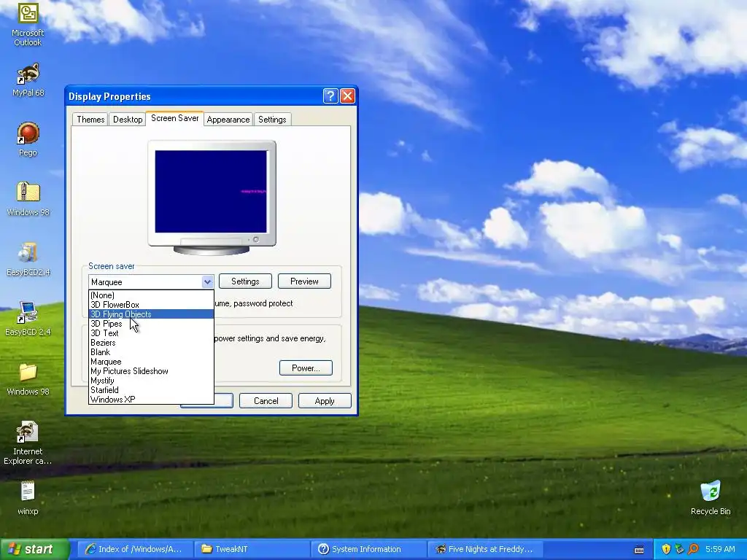Switch to the Themes tab
The height and width of the screenshot is (560, 747).
coord(90,120)
